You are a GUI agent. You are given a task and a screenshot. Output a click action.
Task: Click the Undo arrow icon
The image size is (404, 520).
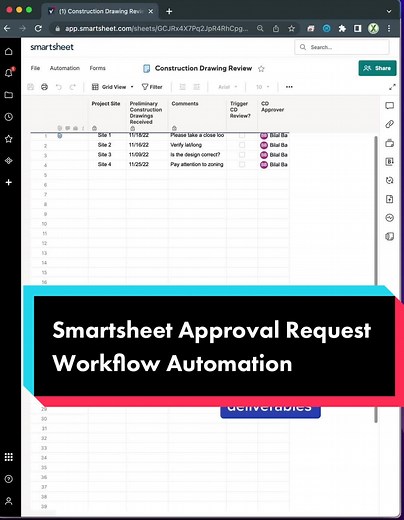tap(59, 87)
